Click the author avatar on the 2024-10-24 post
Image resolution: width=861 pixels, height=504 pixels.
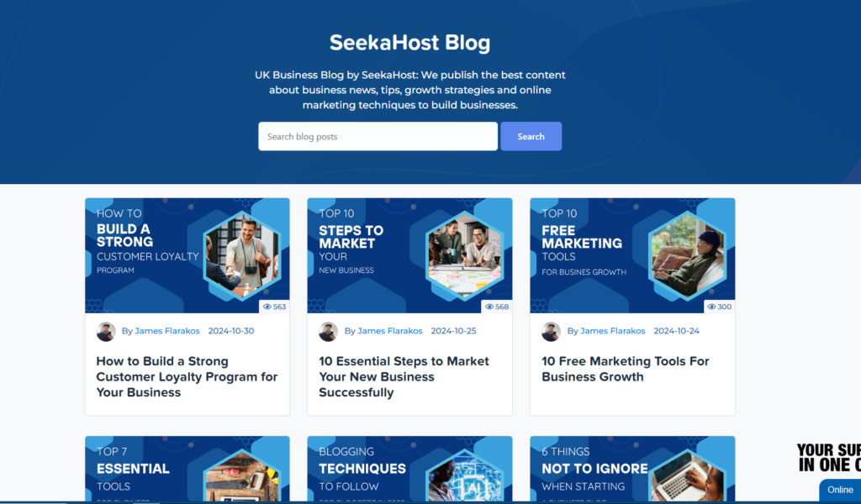[551, 331]
